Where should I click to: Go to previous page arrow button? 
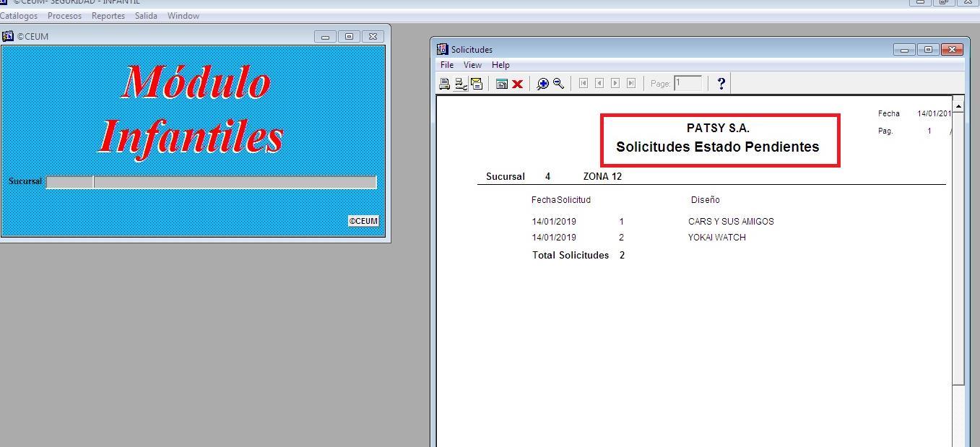[599, 83]
